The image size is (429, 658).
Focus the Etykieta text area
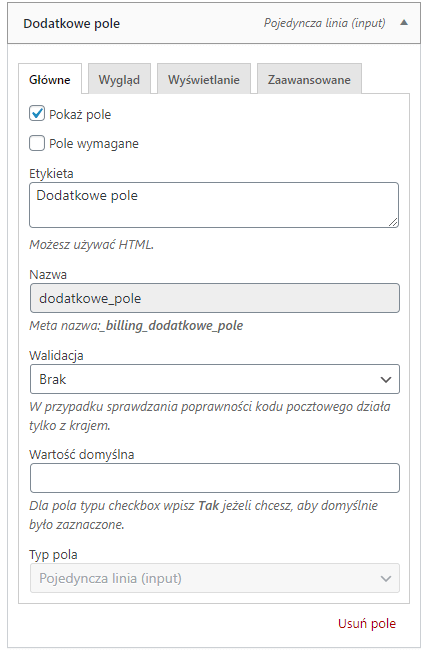214,205
